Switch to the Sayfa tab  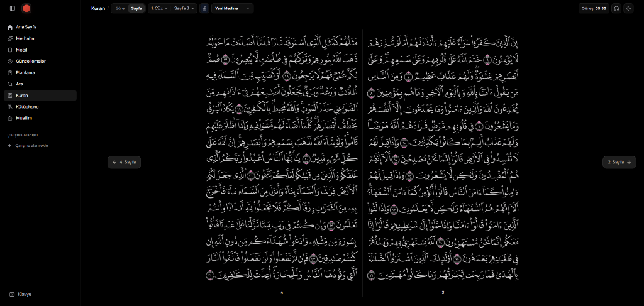(136, 8)
